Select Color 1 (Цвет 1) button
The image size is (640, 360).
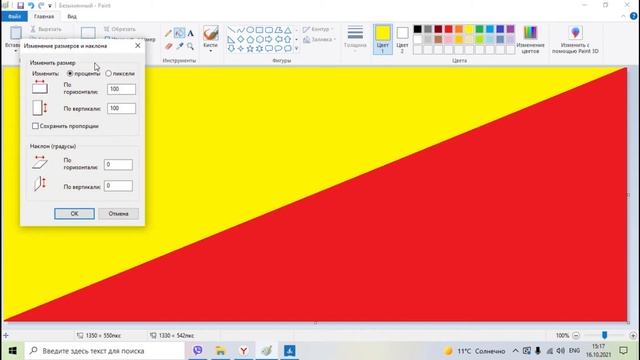pyautogui.click(x=382, y=39)
